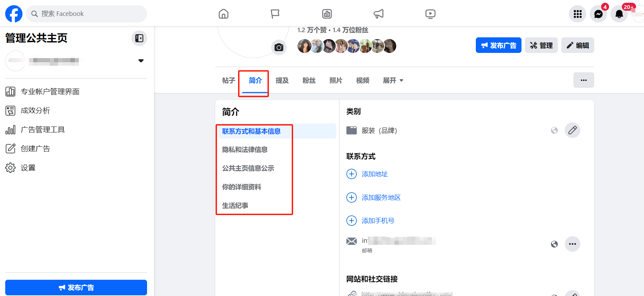This screenshot has height=296, width=644.
Task: Switch to the 提及 tab
Action: (282, 81)
